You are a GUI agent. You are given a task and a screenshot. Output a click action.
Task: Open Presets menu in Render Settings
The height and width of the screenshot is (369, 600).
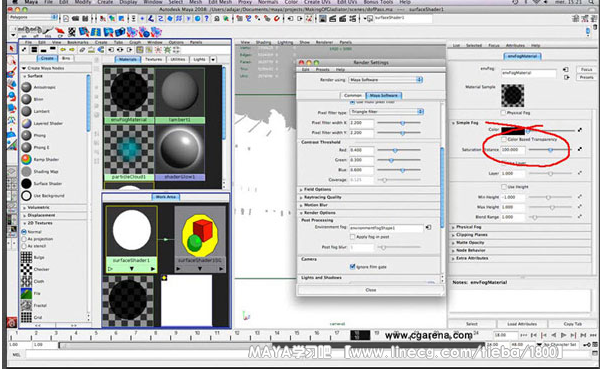[323, 70]
